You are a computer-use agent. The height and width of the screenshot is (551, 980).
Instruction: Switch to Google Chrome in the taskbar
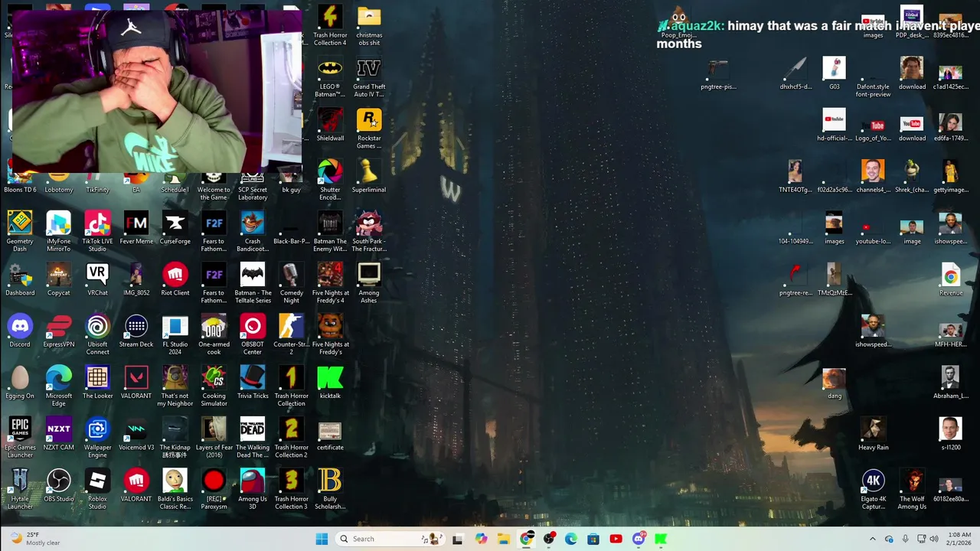coord(526,539)
